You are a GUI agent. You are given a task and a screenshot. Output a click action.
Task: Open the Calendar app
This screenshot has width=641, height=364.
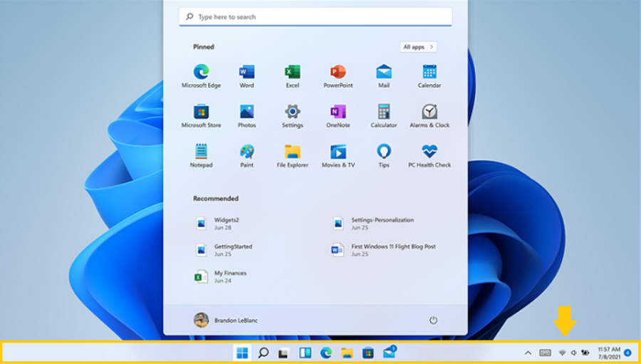click(x=429, y=76)
